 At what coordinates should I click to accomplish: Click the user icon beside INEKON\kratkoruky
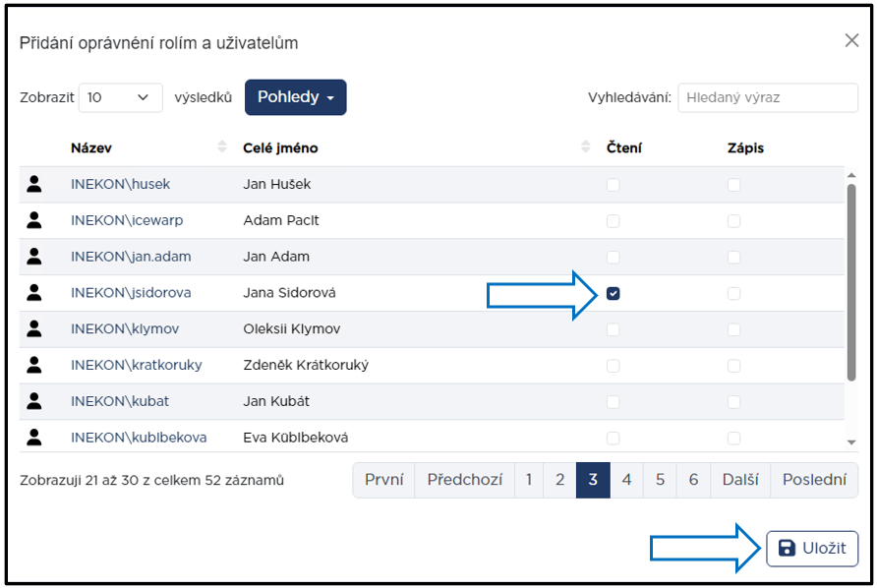(34, 365)
